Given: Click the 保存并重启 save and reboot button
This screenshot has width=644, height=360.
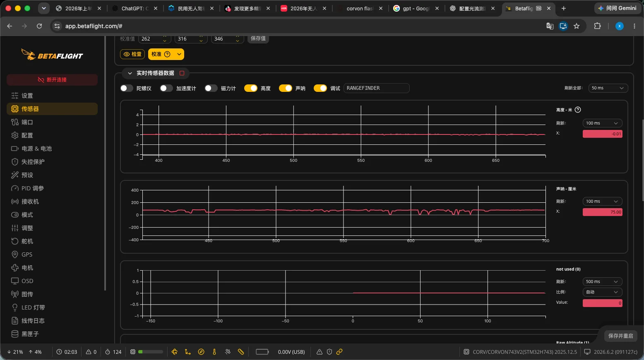Looking at the screenshot, I should point(620,336).
